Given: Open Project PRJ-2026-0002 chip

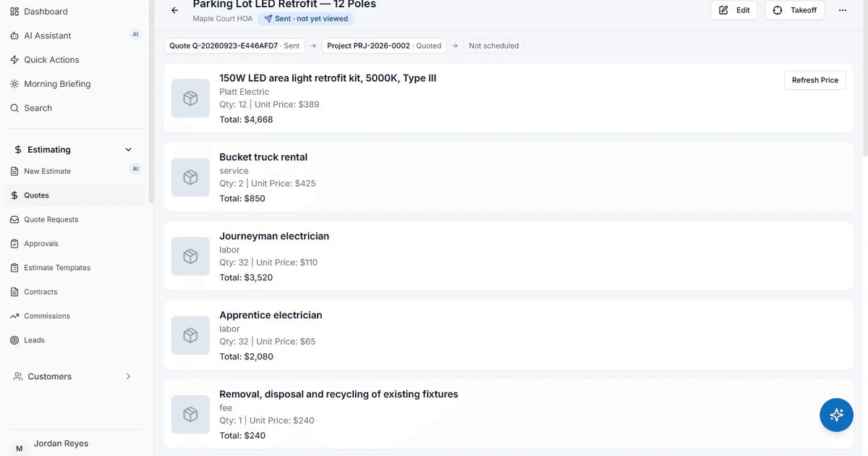Looking at the screenshot, I should click(384, 46).
